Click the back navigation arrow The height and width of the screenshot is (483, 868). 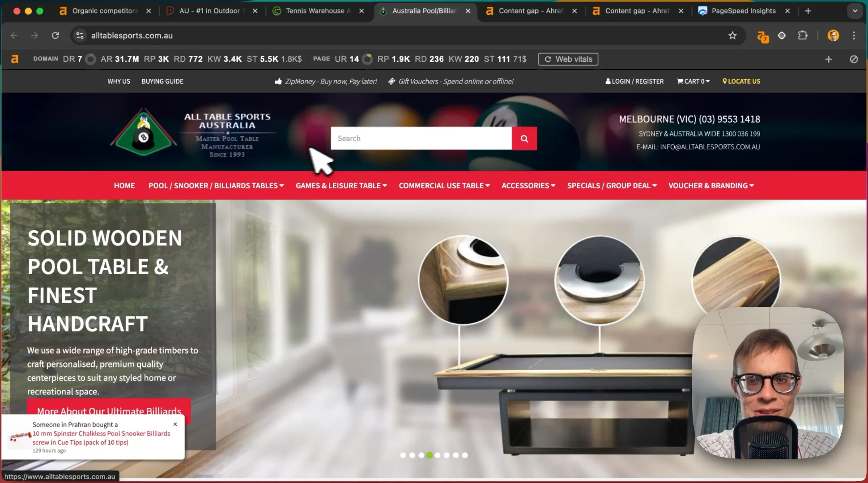click(14, 35)
